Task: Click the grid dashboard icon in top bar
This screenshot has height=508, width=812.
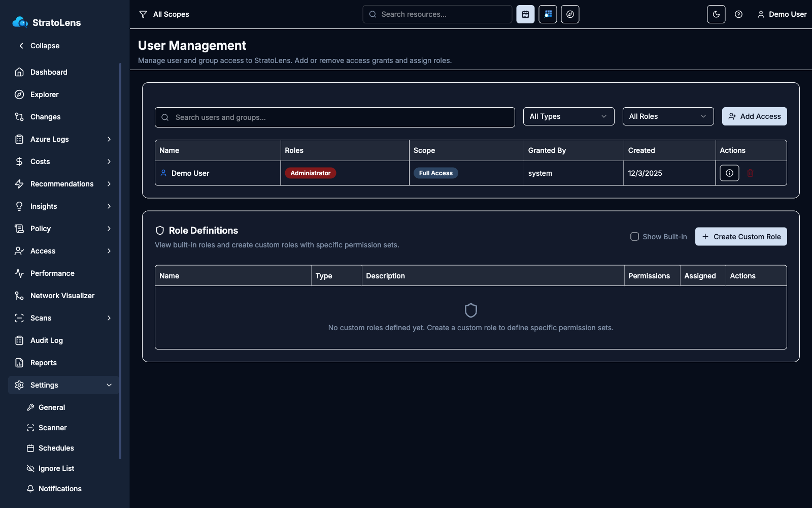Action: click(x=548, y=14)
